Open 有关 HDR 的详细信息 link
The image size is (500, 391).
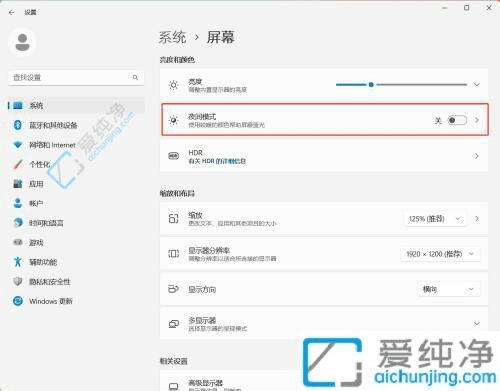click(217, 161)
